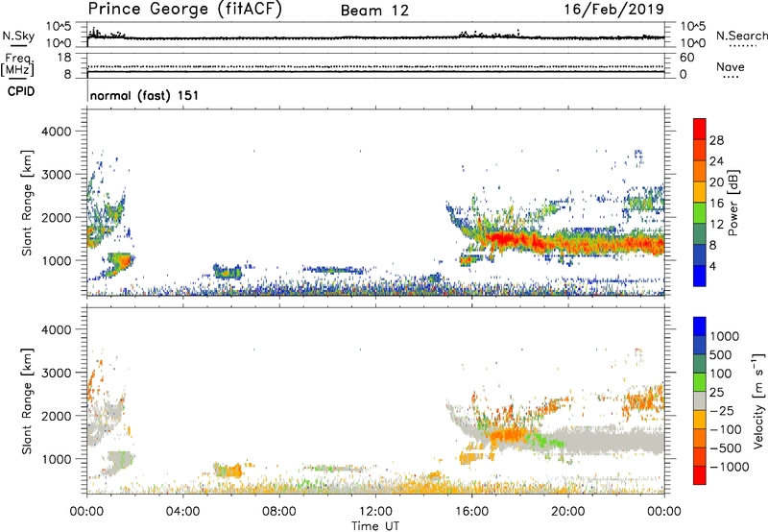The height and width of the screenshot is (532, 768).
Task: Click the "12:00" time tick label
Action: tap(375, 512)
